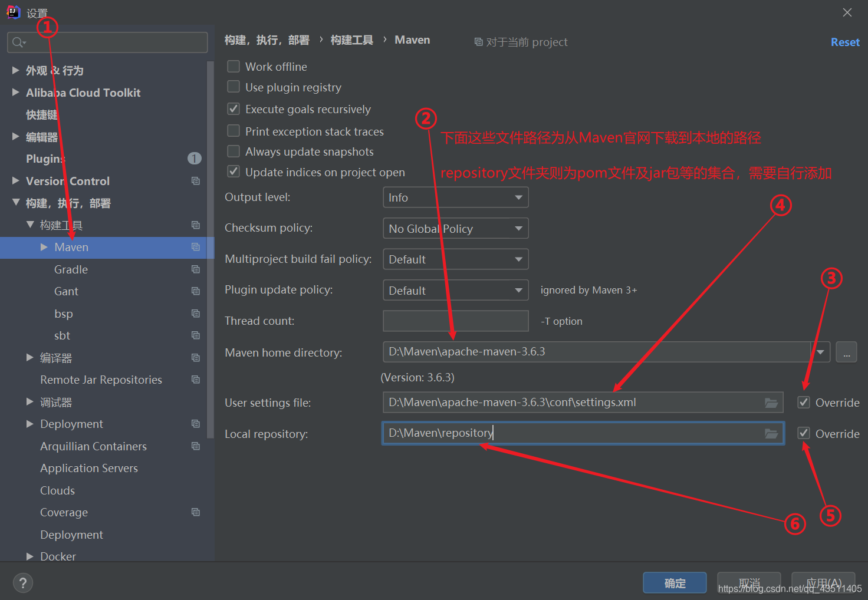Click 构建, 执行, 部署 breadcrumb at top

pyautogui.click(x=267, y=40)
